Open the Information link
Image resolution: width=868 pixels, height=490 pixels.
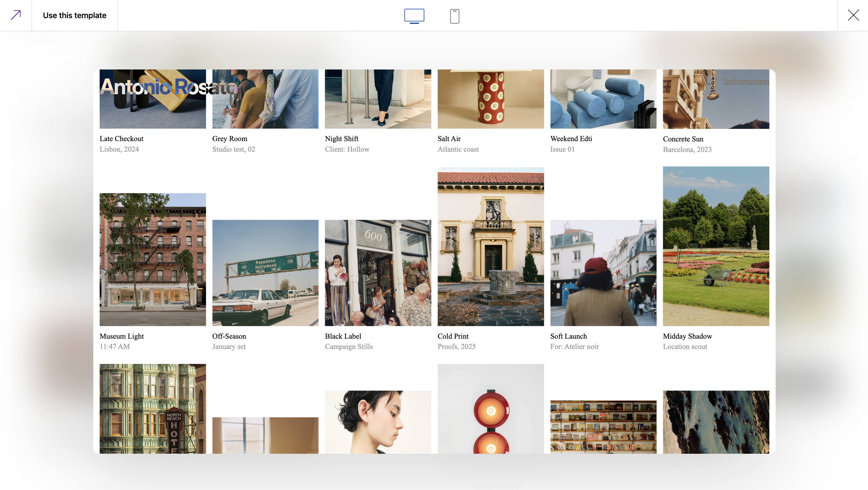click(746, 82)
